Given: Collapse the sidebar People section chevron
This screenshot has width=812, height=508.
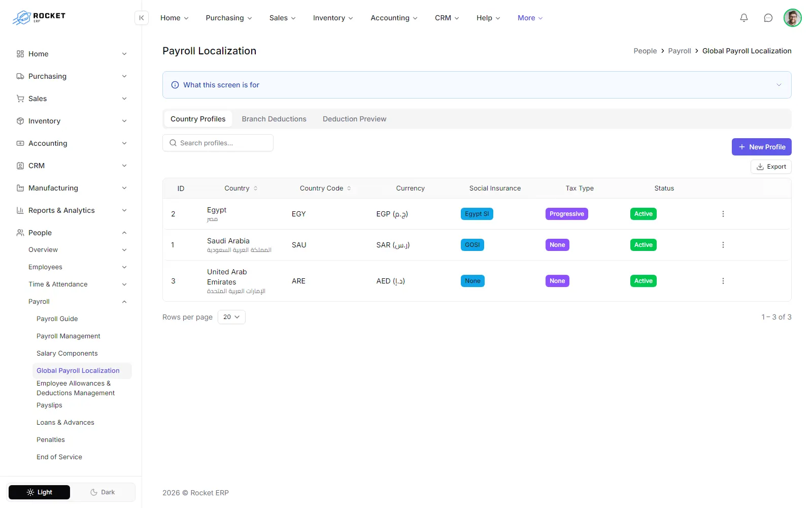Looking at the screenshot, I should click(x=124, y=233).
